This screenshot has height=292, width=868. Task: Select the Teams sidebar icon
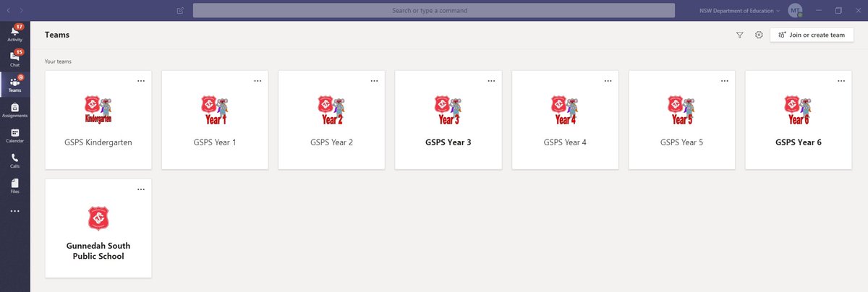coord(14,85)
